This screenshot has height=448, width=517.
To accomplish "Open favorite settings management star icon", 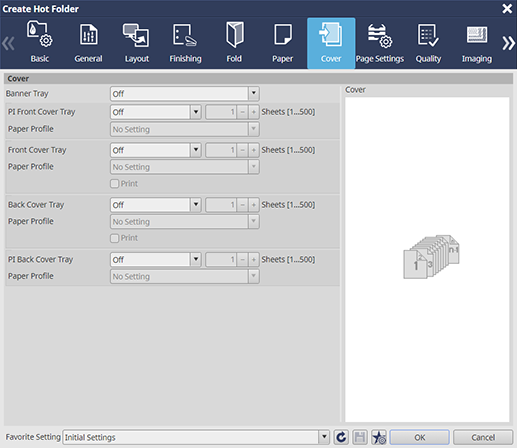I will (379, 437).
